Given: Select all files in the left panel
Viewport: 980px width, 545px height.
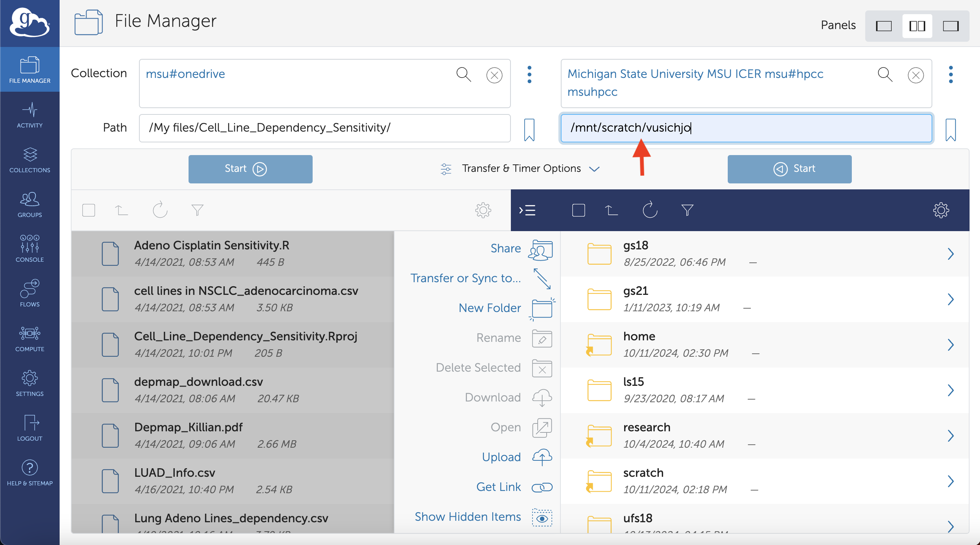Looking at the screenshot, I should click(89, 210).
